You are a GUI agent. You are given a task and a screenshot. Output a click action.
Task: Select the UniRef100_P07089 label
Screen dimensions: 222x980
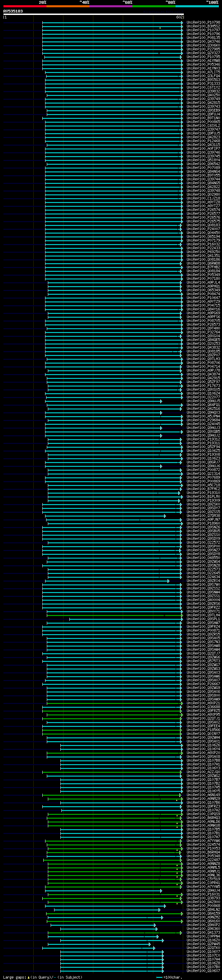pos(203,168)
